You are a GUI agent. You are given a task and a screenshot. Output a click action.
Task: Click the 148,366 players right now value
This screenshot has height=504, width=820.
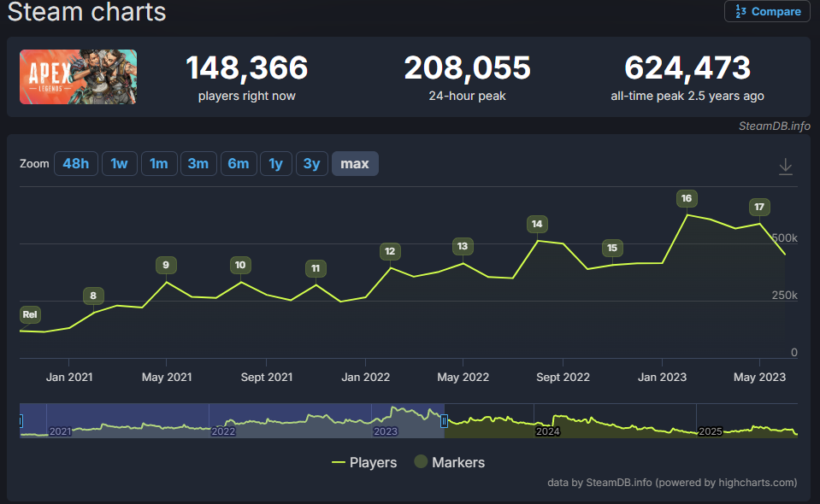247,67
